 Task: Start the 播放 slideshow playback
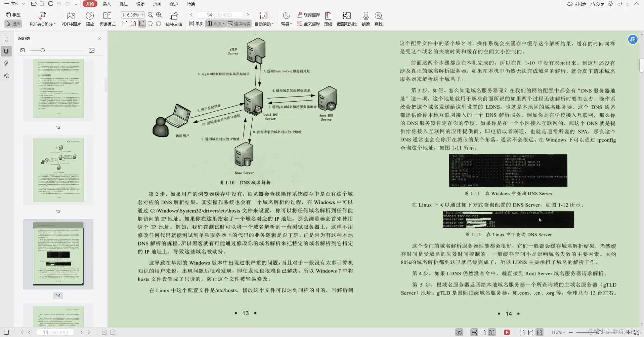click(x=89, y=18)
